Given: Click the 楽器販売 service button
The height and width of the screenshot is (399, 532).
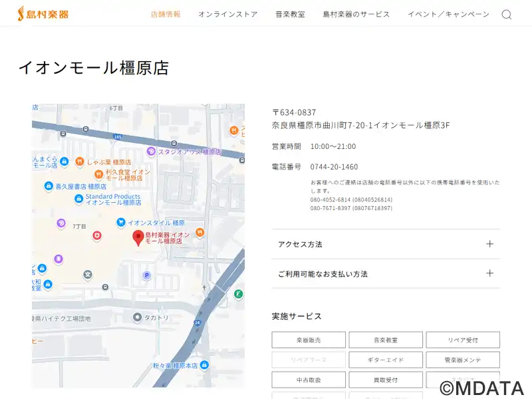Looking at the screenshot, I should point(309,340).
